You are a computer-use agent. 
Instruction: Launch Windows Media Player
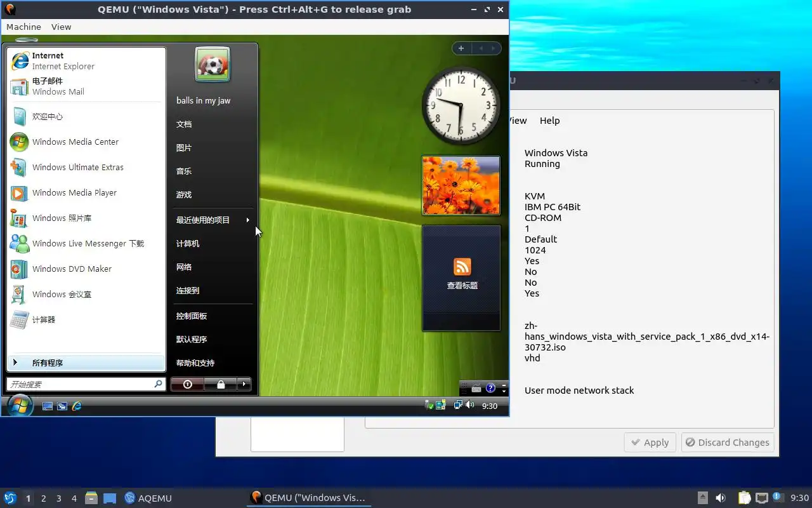point(86,193)
